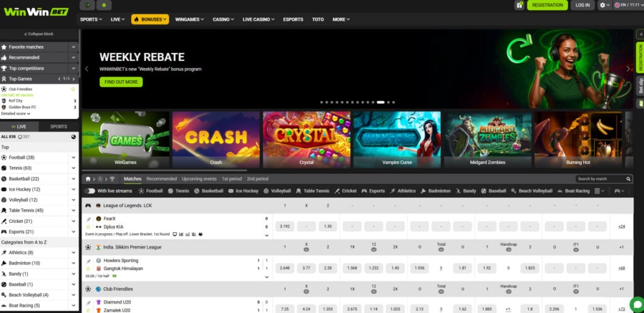The height and width of the screenshot is (313, 644).
Task: Favorite the Dplus KIA match star
Action: 88,227
